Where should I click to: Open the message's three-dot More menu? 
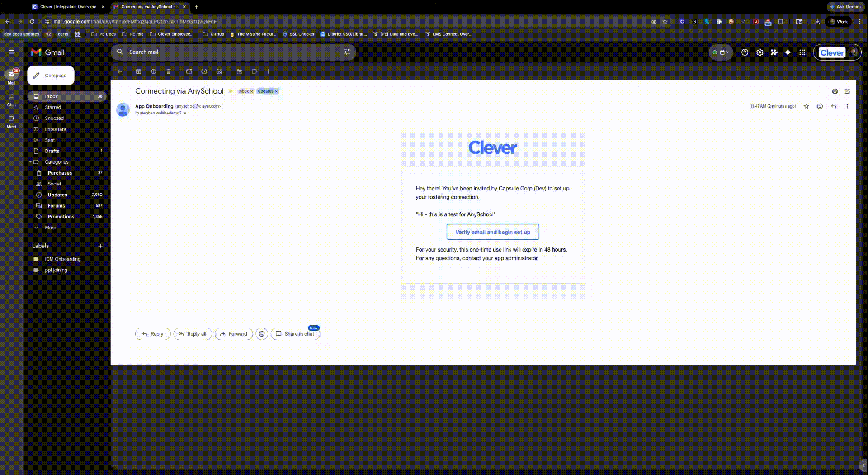[x=847, y=106]
